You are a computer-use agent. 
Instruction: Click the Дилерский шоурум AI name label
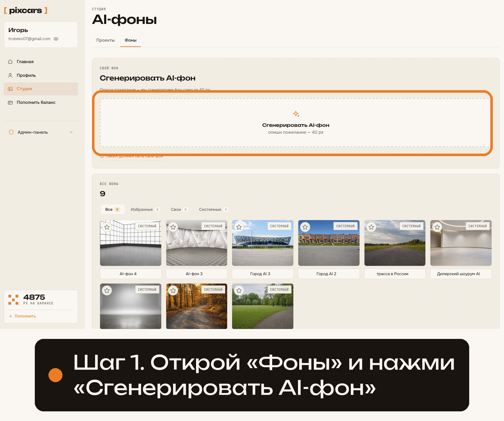click(461, 274)
